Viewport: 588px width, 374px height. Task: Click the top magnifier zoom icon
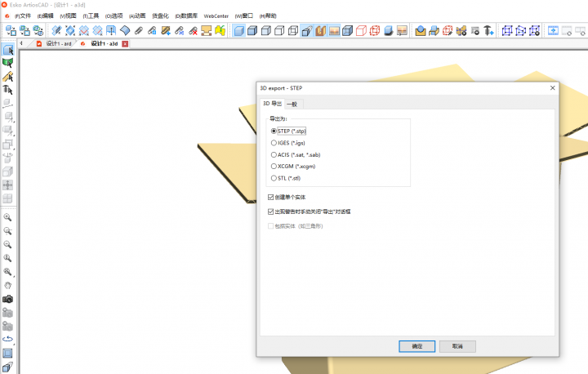click(7, 218)
